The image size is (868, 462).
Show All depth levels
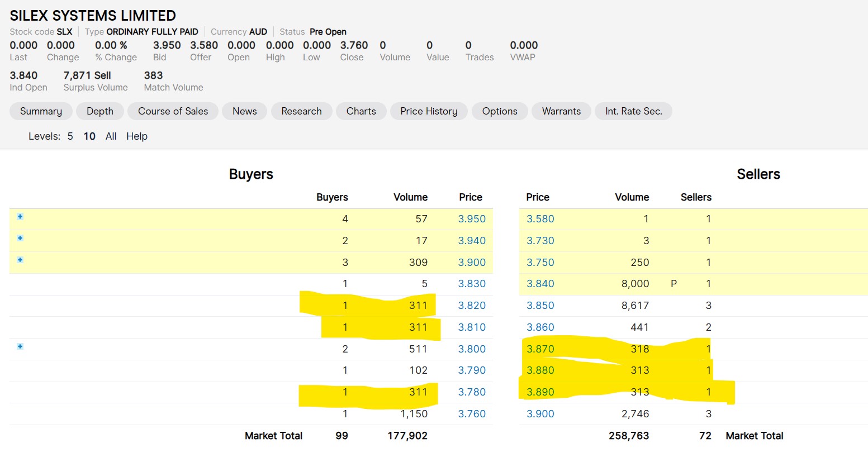click(x=111, y=136)
